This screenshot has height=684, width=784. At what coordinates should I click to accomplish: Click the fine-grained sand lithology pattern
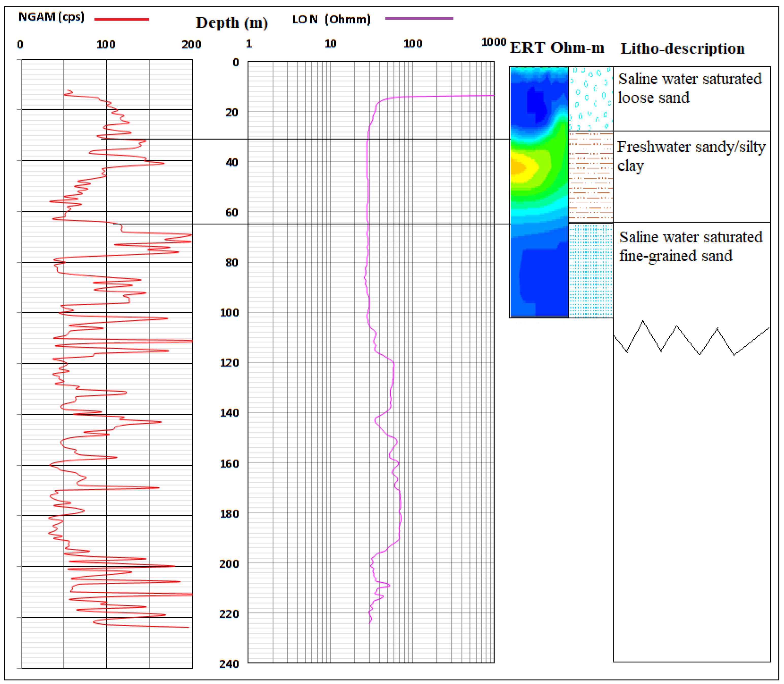(x=591, y=270)
